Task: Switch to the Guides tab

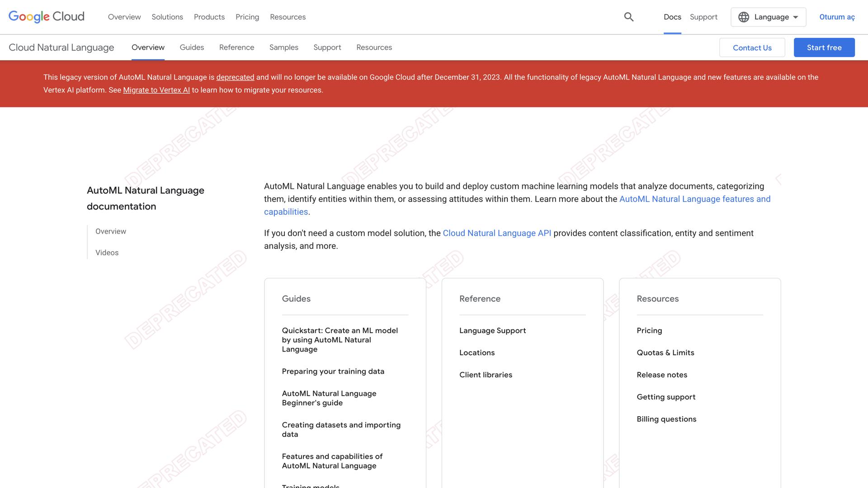Action: [192, 47]
